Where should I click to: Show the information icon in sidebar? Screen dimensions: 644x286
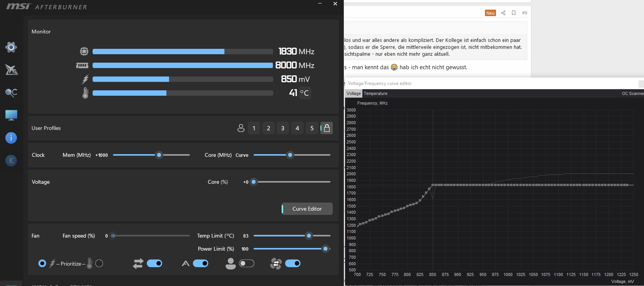point(11,138)
